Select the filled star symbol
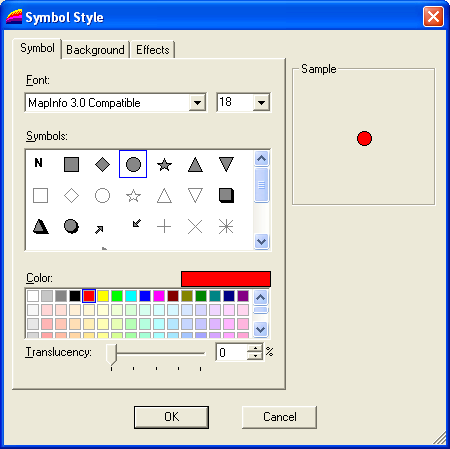The width and height of the screenshot is (450, 449). pos(164,164)
